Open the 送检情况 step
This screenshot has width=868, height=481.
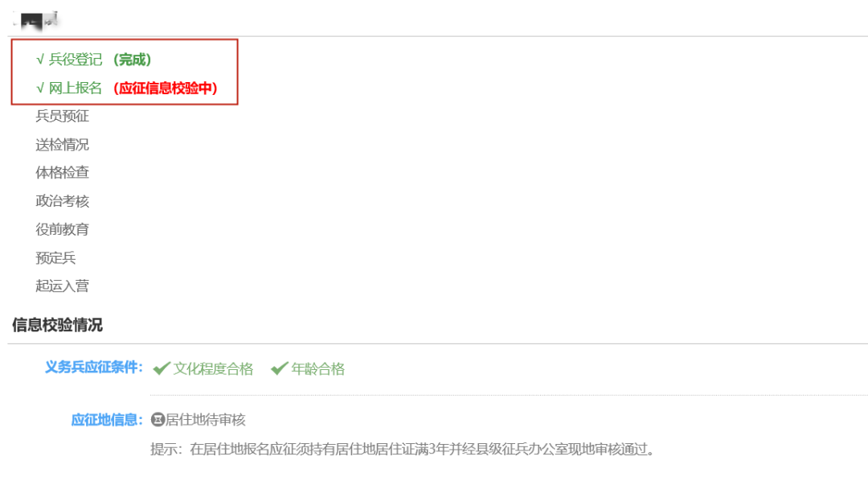point(62,145)
